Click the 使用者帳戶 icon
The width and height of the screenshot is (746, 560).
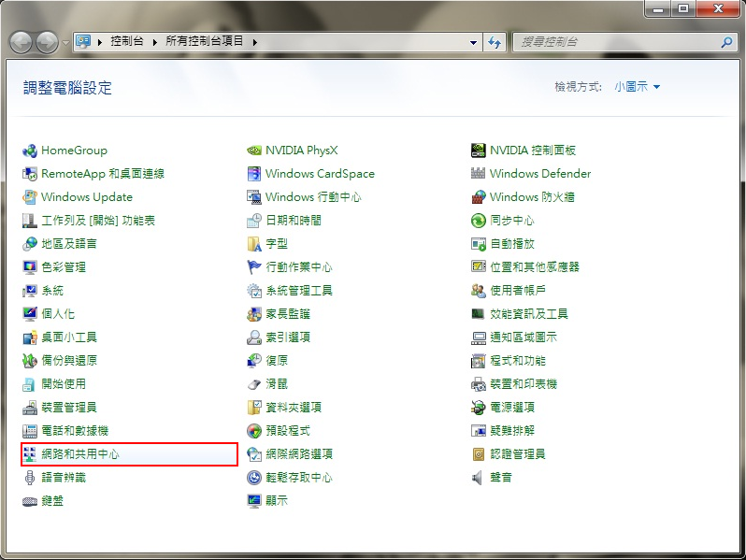(x=478, y=291)
